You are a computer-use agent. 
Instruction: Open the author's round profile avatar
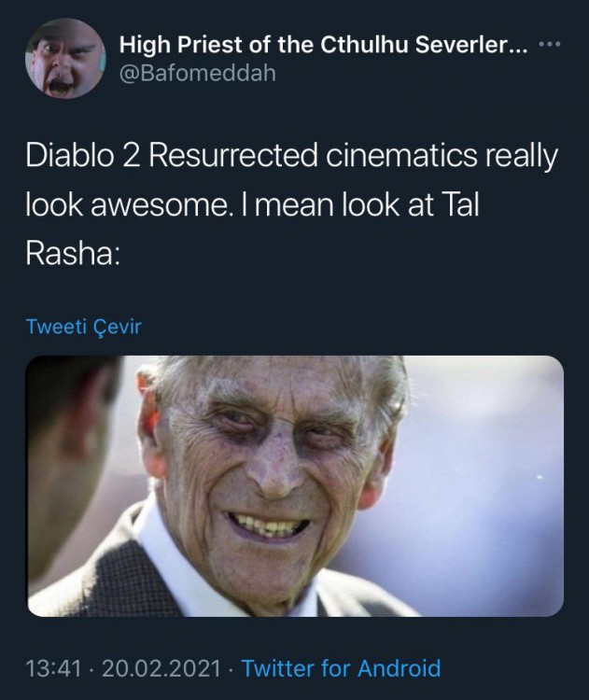click(65, 59)
